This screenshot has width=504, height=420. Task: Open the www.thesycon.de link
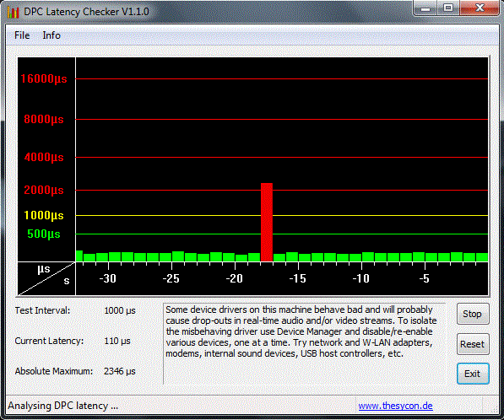(x=395, y=406)
